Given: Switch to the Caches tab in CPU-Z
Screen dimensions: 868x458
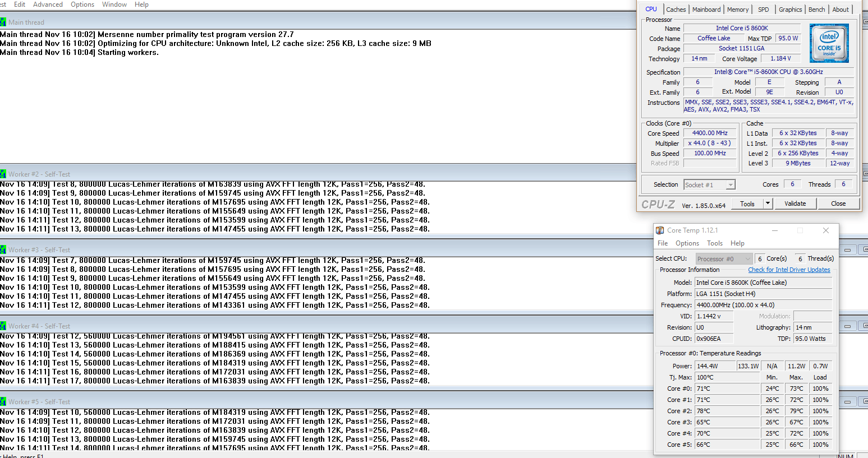Looking at the screenshot, I should [x=676, y=10].
